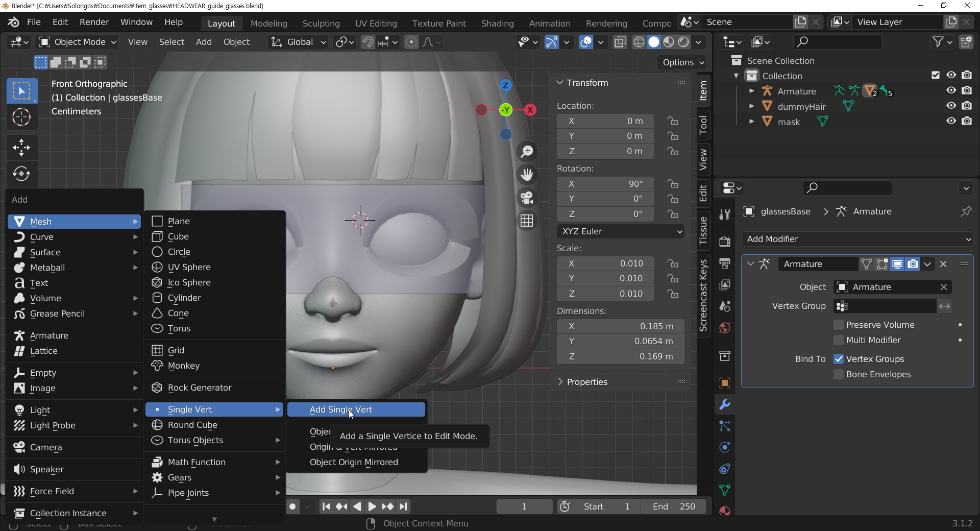Hide dummyHair with its eye icon

tap(951, 106)
